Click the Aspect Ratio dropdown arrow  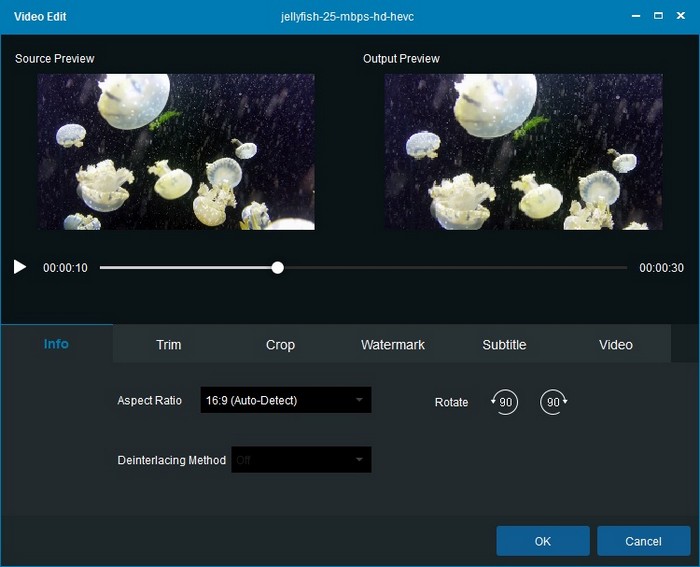359,401
